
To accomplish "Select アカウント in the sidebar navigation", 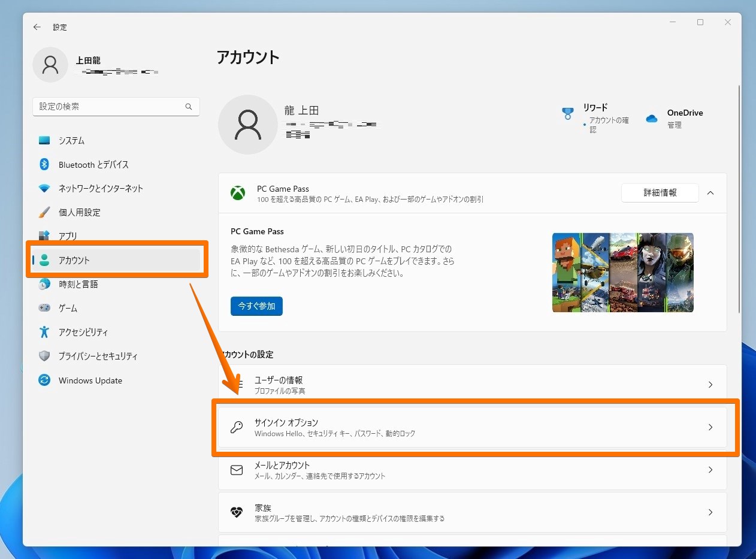I will coord(74,260).
